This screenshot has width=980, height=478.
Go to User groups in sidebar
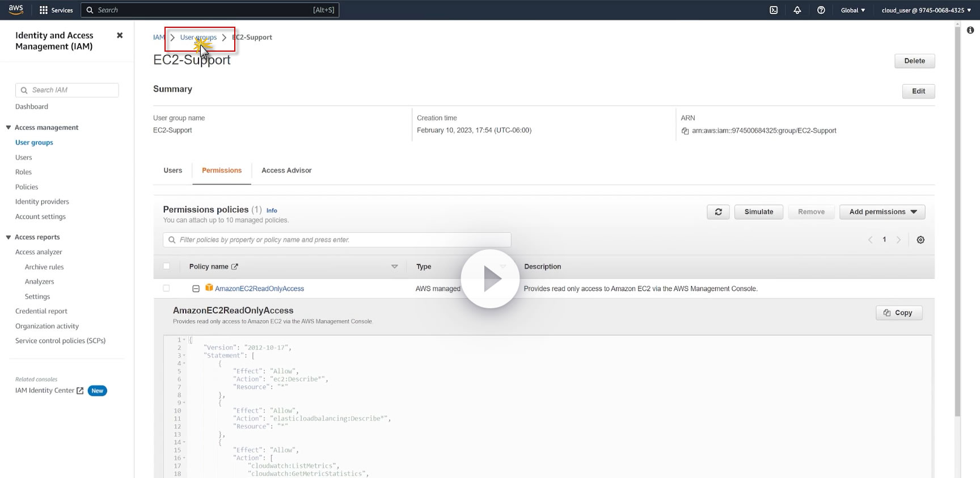tap(34, 142)
